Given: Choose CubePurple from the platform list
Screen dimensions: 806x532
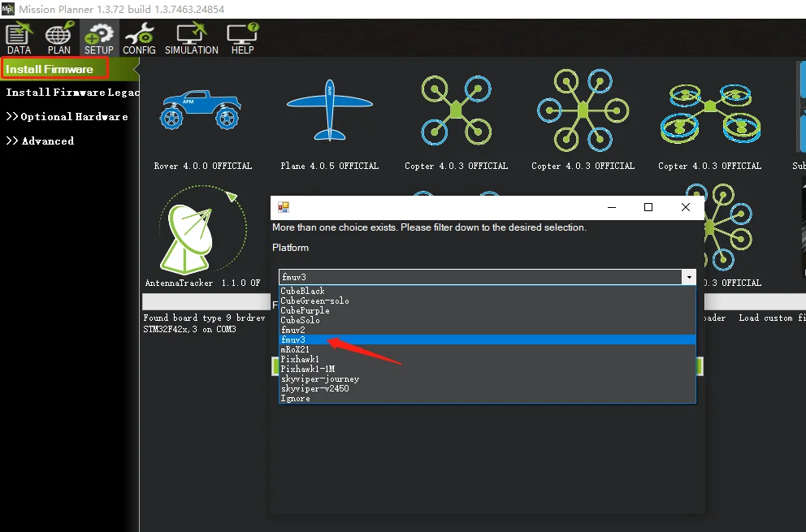Looking at the screenshot, I should pos(487,310).
